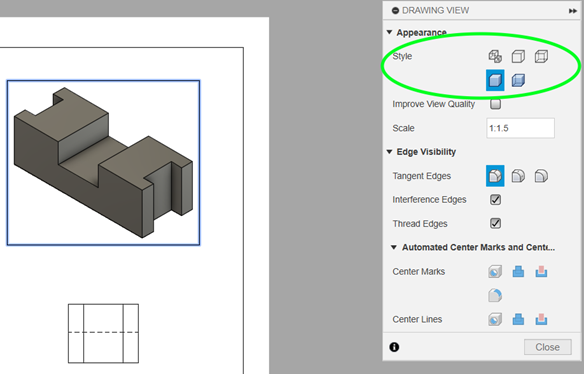584x374 pixels.
Task: Turn off Tangent Edges icon
Action: (x=541, y=176)
